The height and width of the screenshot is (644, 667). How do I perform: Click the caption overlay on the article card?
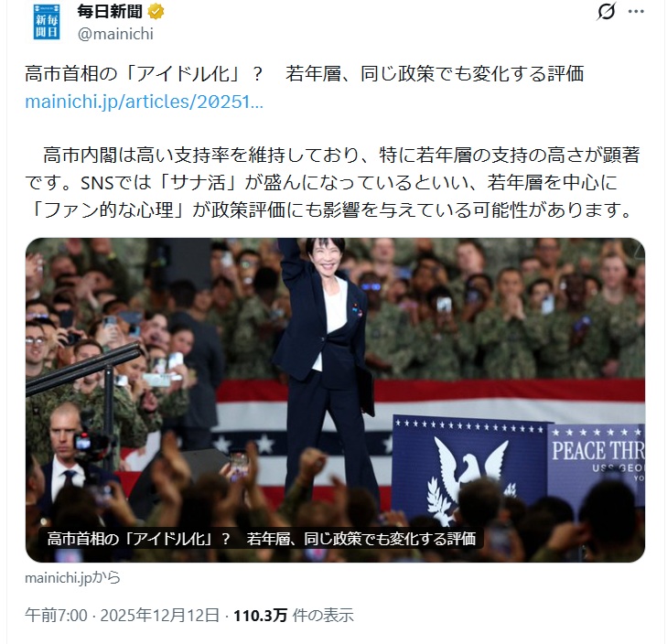pyautogui.click(x=261, y=539)
